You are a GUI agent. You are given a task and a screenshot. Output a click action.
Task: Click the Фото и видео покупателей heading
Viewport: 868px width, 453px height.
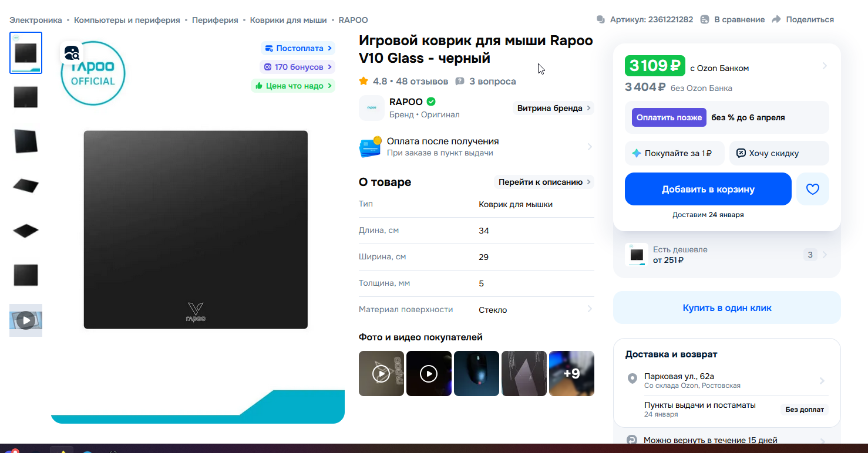(420, 337)
